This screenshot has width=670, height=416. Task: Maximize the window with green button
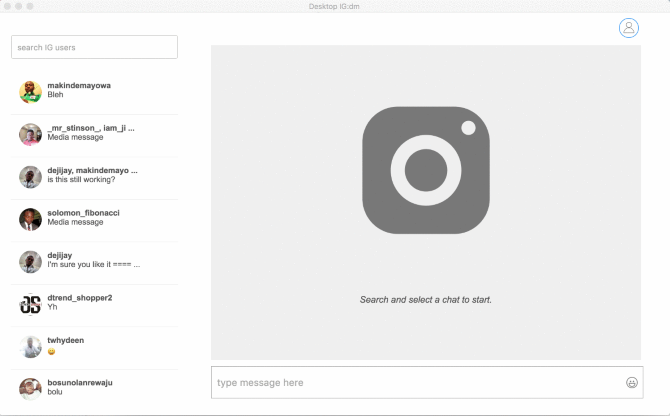(x=29, y=6)
